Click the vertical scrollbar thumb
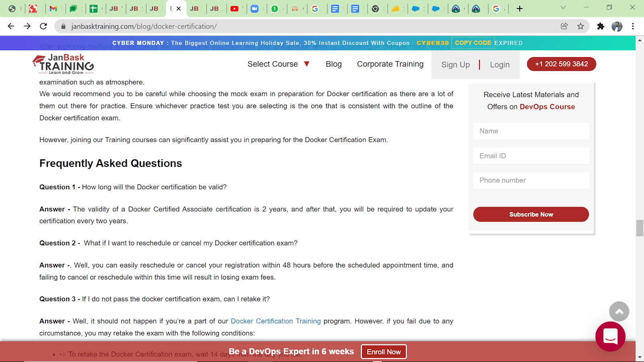Image resolution: width=644 pixels, height=362 pixels. tap(640, 228)
